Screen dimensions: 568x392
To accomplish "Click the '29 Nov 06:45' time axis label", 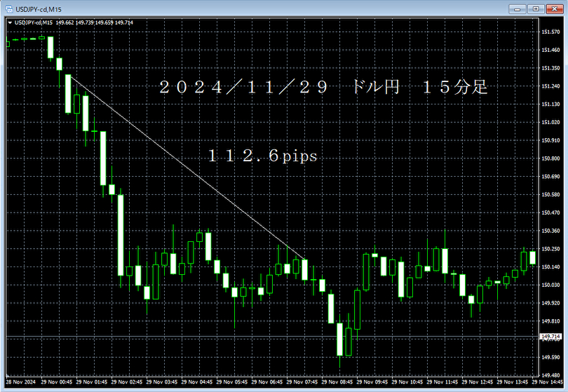I will coord(267,382).
